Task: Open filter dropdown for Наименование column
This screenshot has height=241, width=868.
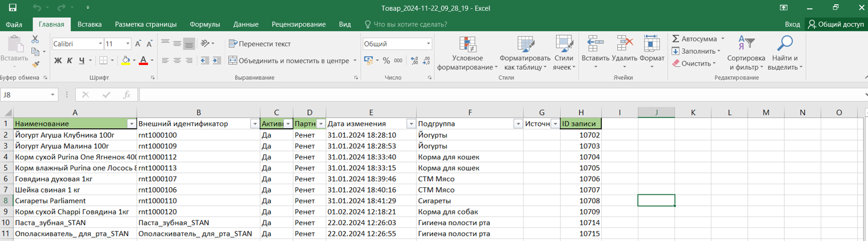Action: [131, 124]
